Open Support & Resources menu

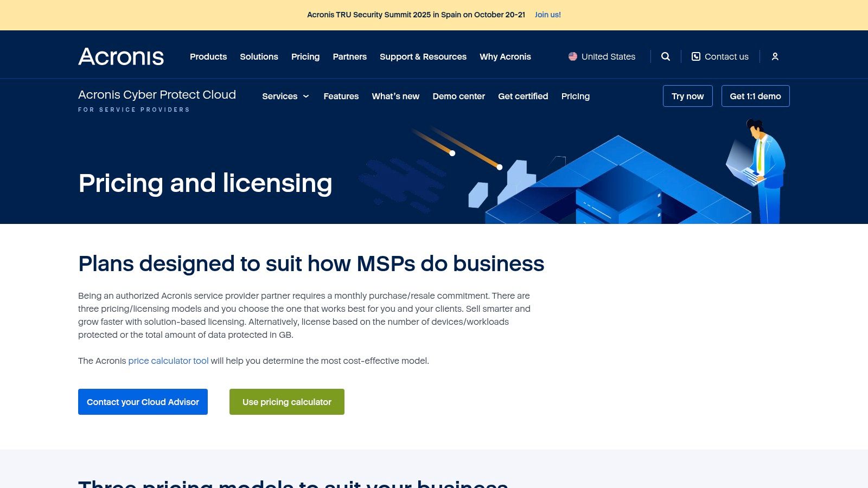coord(423,56)
